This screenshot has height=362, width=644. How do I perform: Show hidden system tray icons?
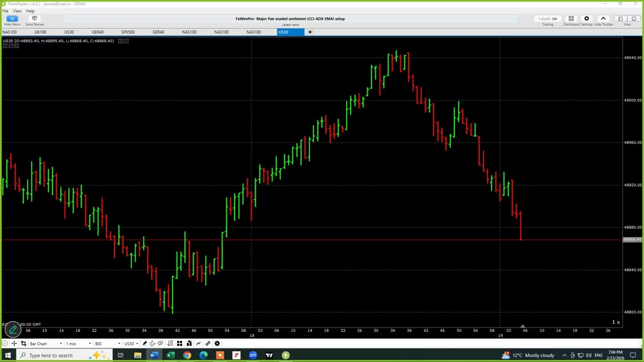(564, 355)
